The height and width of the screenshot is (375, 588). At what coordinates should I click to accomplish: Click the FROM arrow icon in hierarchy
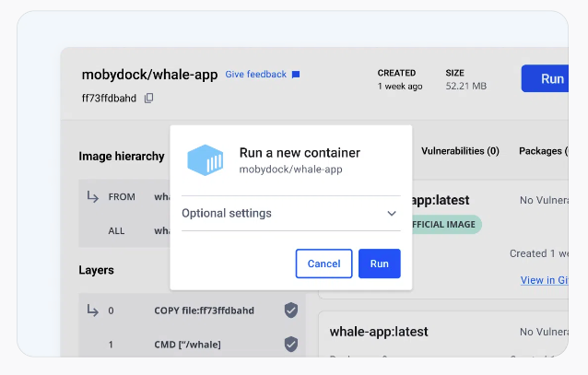[93, 196]
